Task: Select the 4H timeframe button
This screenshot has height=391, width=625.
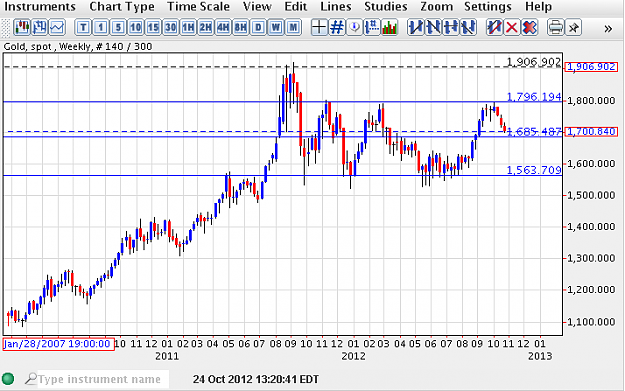Action: pos(223,28)
